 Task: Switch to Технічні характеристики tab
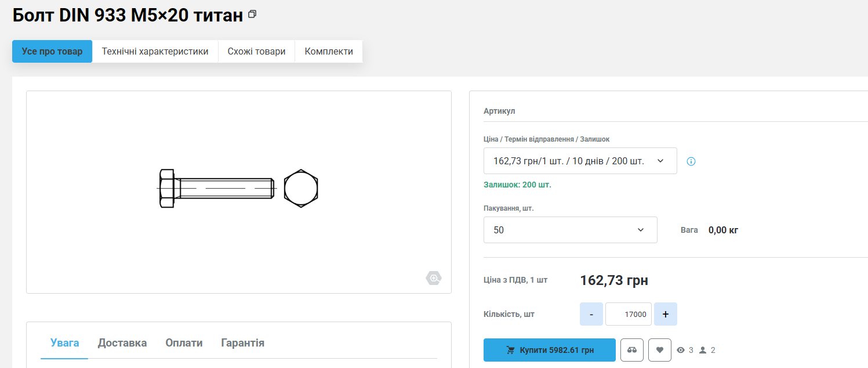(x=155, y=51)
